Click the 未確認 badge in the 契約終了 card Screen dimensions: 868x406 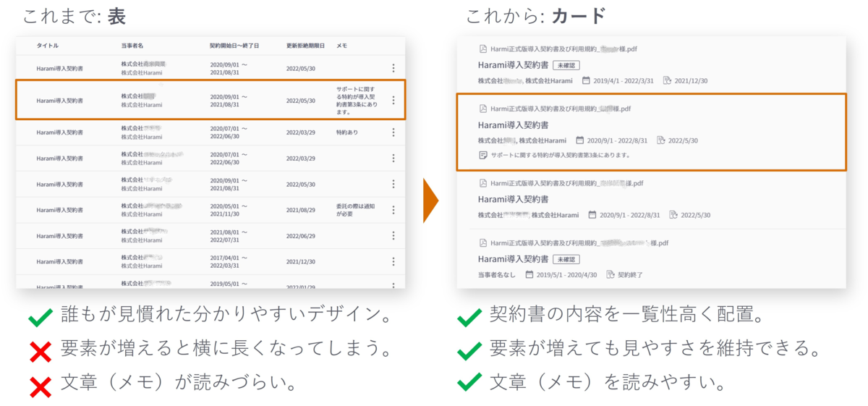tap(566, 259)
